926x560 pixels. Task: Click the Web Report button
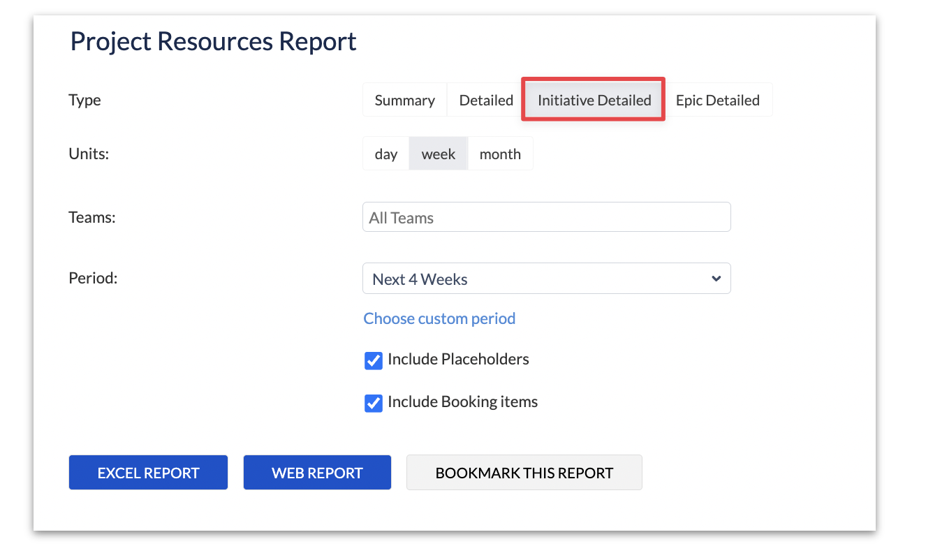[x=317, y=473]
